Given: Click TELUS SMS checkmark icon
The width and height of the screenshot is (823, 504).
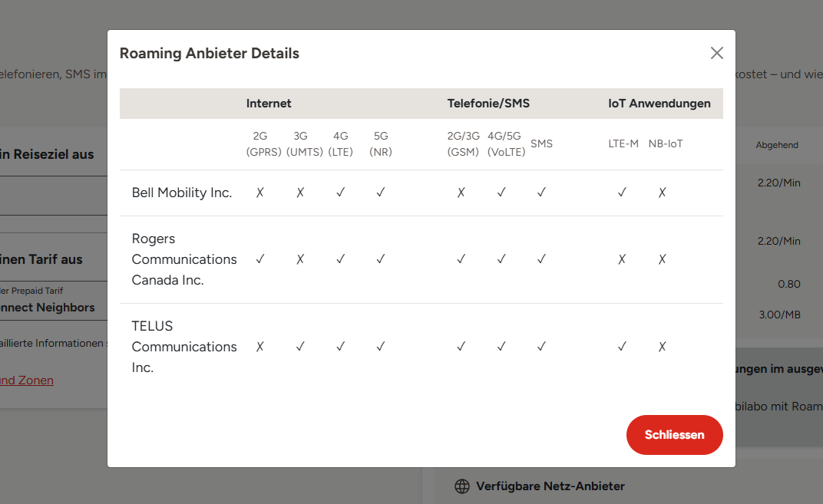Looking at the screenshot, I should [x=541, y=347].
